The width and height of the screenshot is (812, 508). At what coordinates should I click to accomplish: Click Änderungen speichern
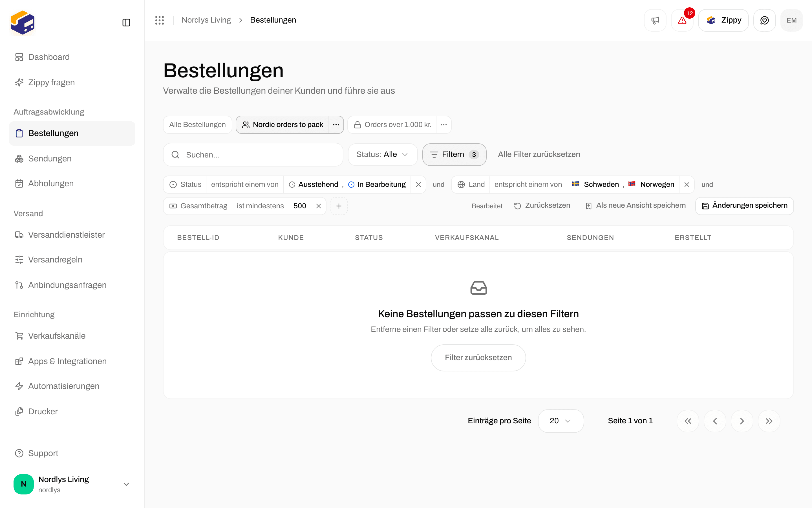[x=745, y=206]
